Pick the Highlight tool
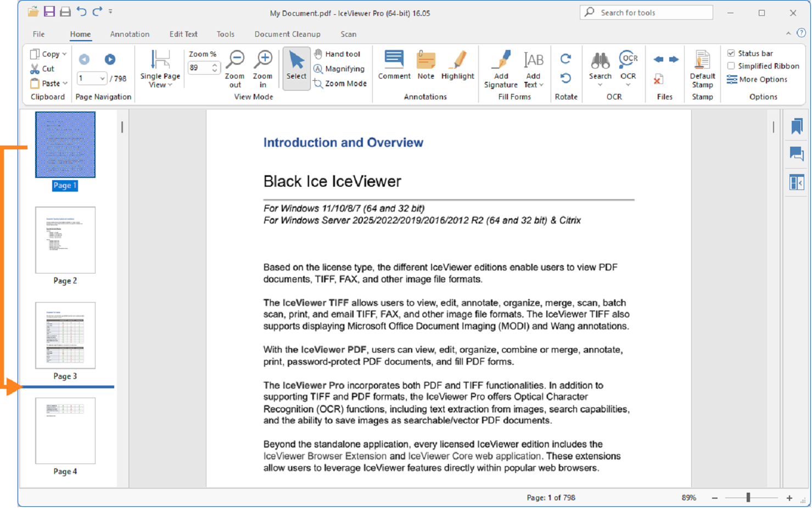Image resolution: width=812 pixels, height=508 pixels. pyautogui.click(x=457, y=65)
